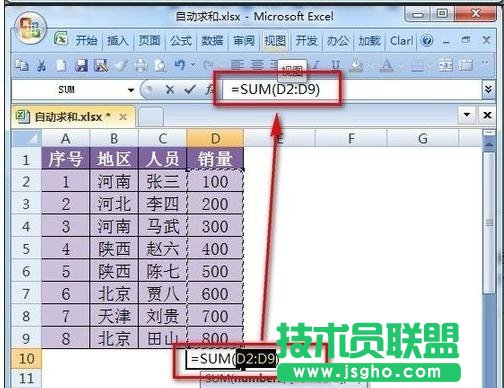Click the blank new workbook tab

[151, 117]
